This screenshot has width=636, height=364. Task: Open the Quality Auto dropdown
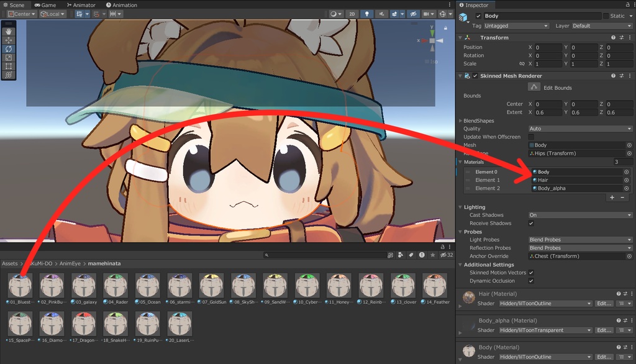pos(581,129)
